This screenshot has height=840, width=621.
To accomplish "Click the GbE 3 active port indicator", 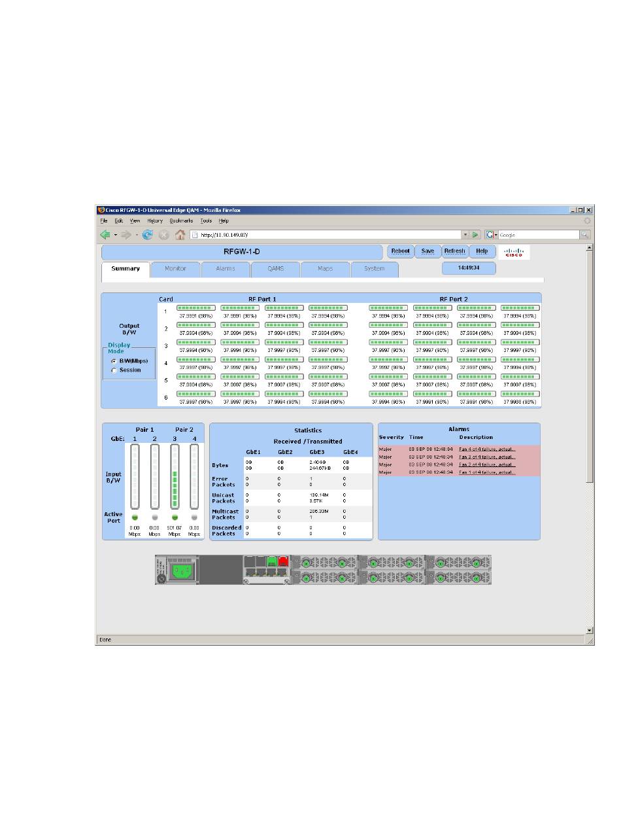I will pos(175,517).
